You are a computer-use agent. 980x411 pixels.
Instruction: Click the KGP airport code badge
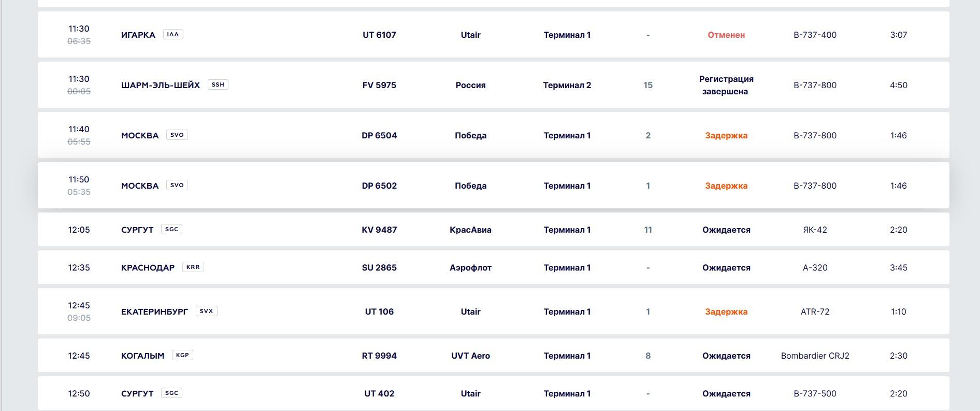pos(182,355)
